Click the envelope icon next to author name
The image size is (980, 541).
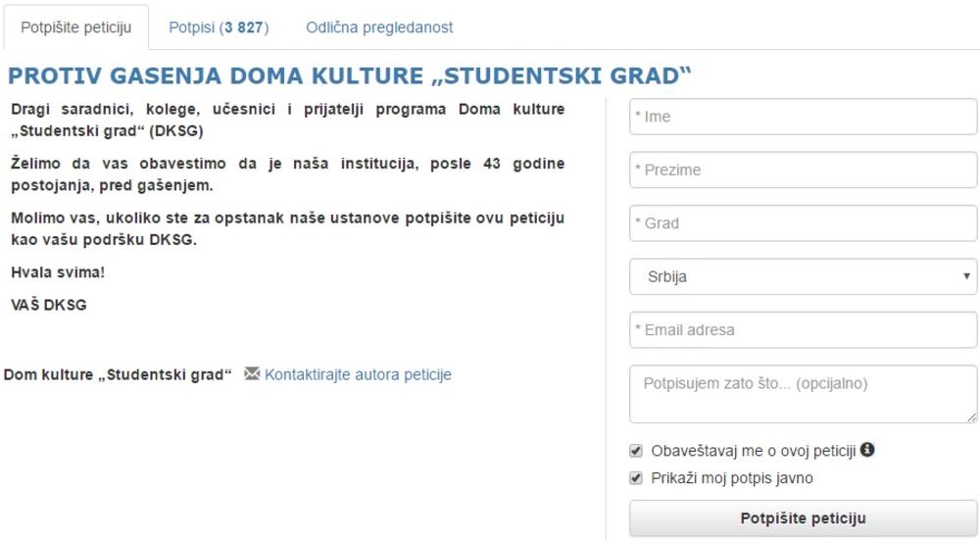(252, 373)
